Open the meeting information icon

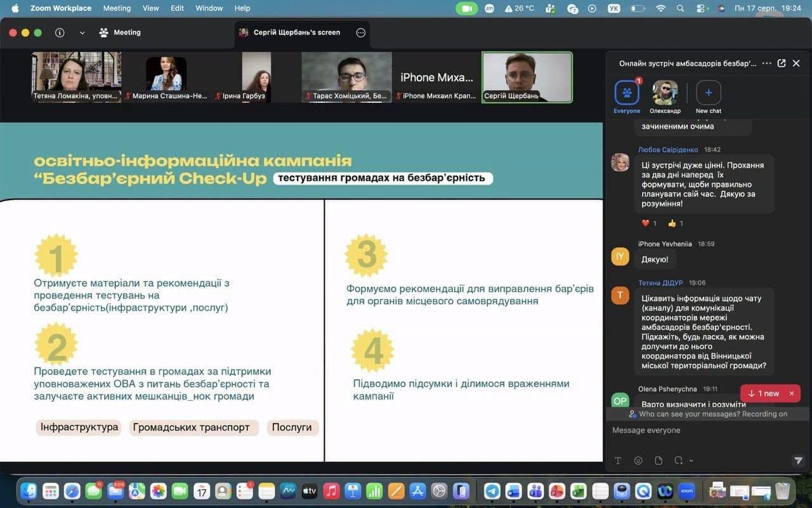coord(60,32)
